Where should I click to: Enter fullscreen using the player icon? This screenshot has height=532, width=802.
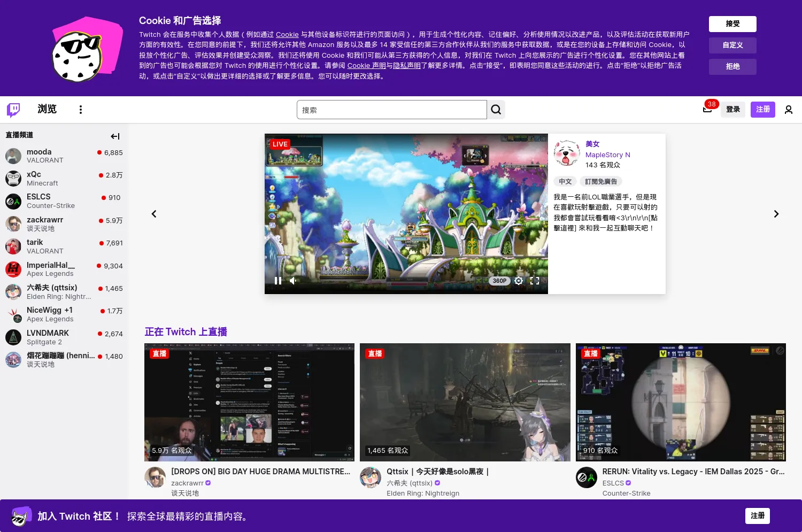pyautogui.click(x=534, y=280)
